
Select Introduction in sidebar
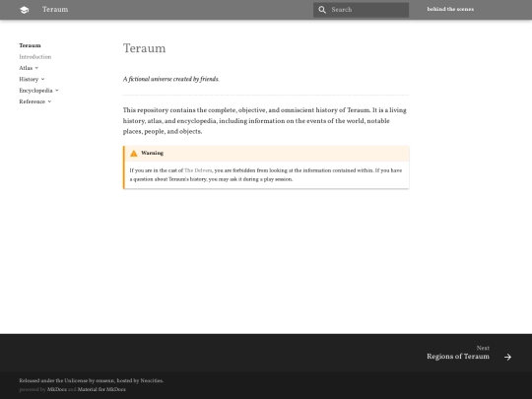tap(35, 57)
